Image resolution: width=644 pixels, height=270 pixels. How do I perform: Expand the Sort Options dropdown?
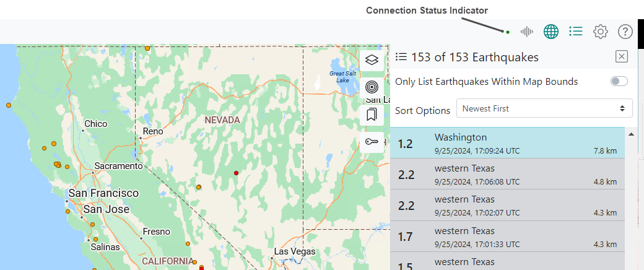click(x=544, y=108)
